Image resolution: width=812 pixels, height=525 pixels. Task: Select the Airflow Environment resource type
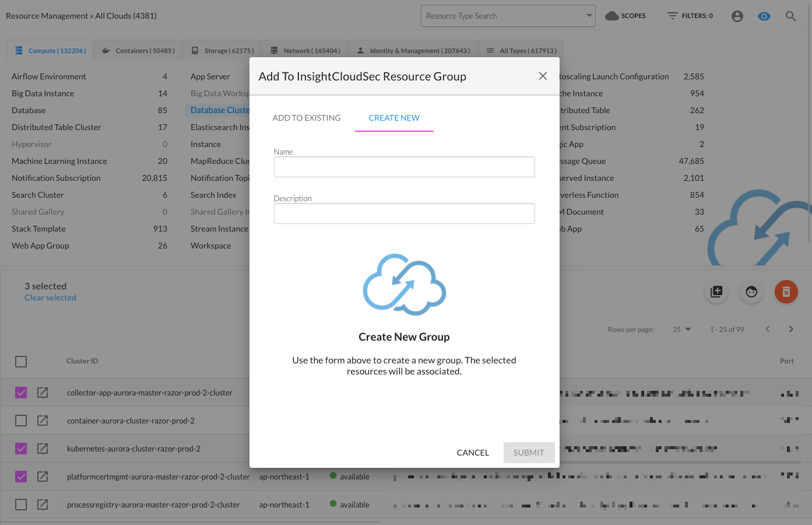pos(48,76)
